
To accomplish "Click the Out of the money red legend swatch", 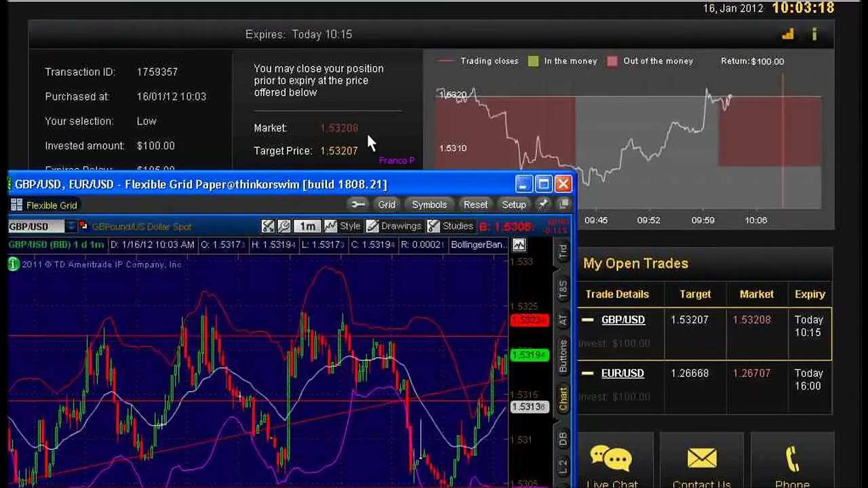I will [x=612, y=61].
